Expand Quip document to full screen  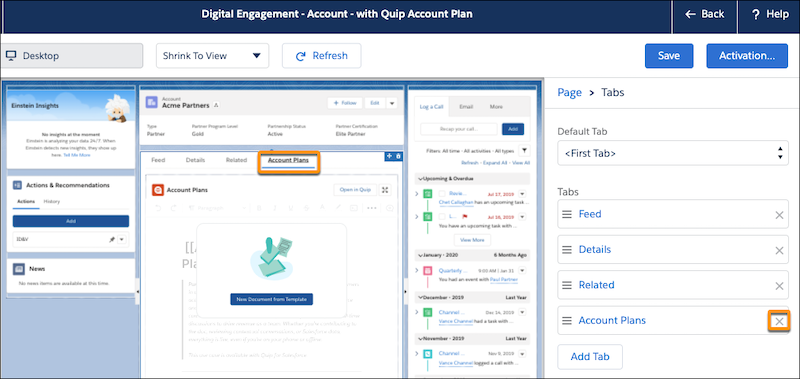pyautogui.click(x=386, y=190)
